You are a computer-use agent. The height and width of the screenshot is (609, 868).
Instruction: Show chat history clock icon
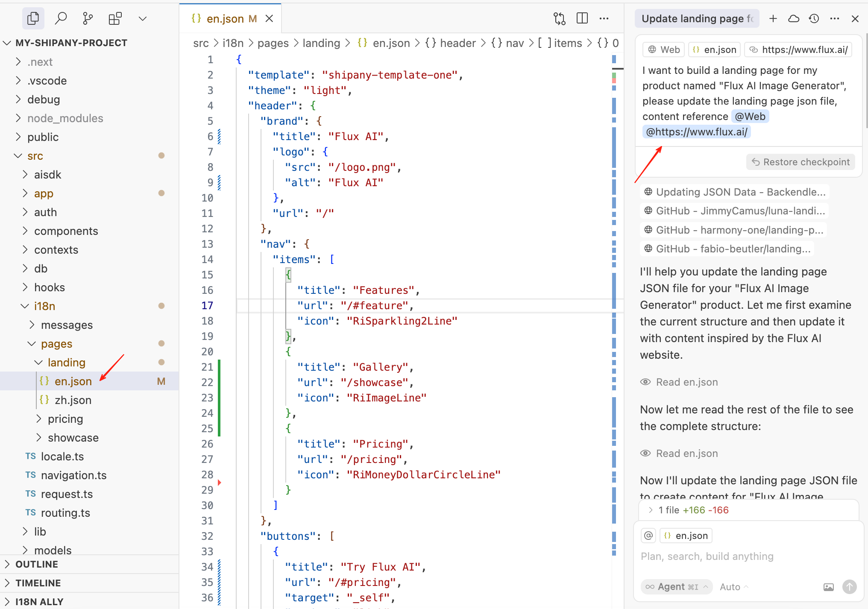[814, 18]
